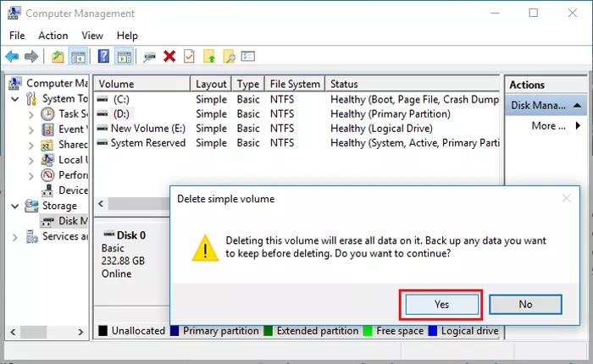Open the View menu
The width and height of the screenshot is (593, 364).
pyautogui.click(x=92, y=36)
